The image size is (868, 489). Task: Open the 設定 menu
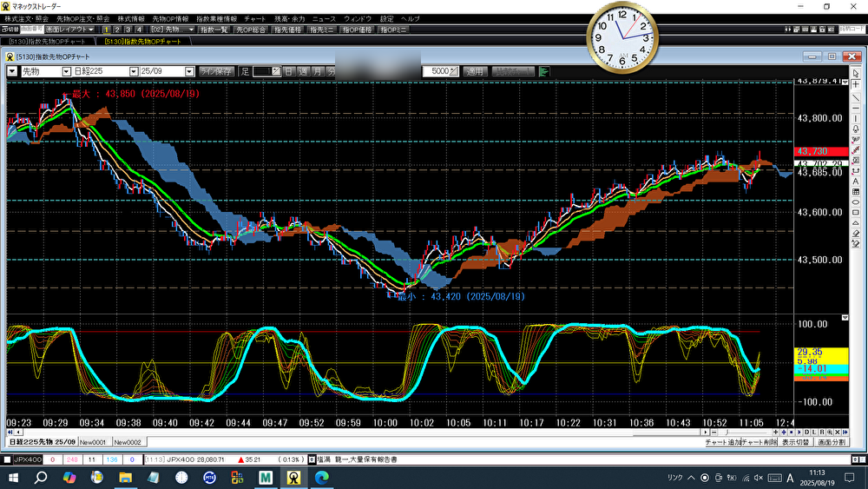coord(386,19)
